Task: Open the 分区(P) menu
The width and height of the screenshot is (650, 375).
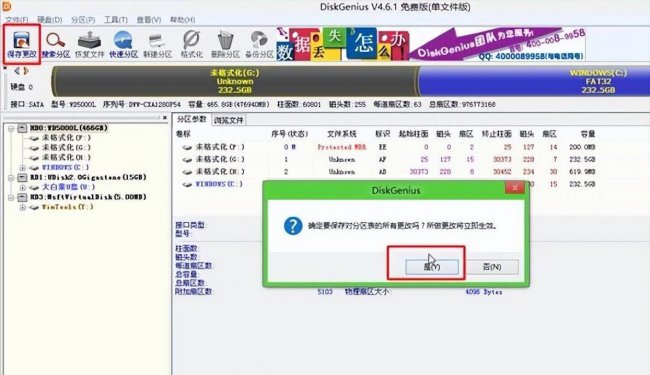Action: (x=83, y=20)
